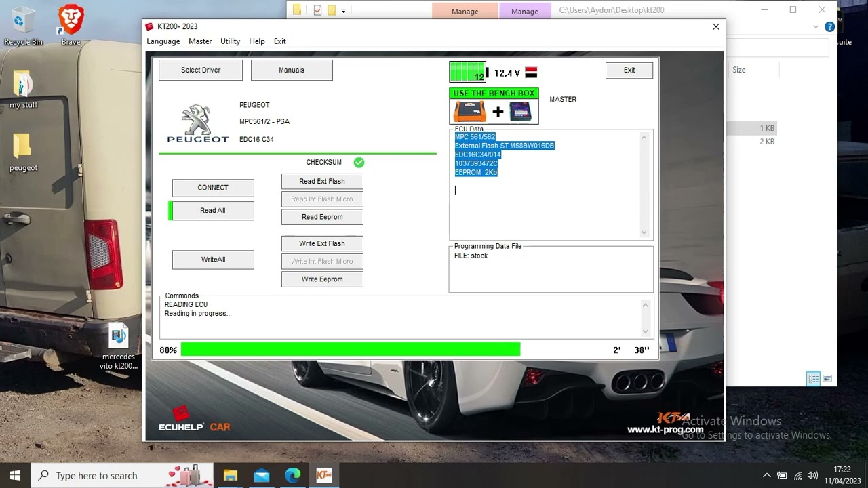Click the Select Driver button
This screenshot has width=868, height=488.
pos(201,70)
